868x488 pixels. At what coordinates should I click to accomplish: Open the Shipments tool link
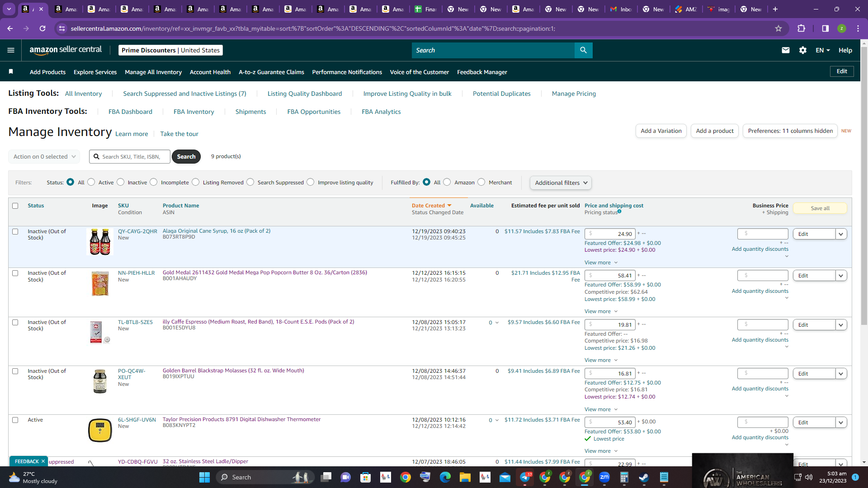coord(250,112)
